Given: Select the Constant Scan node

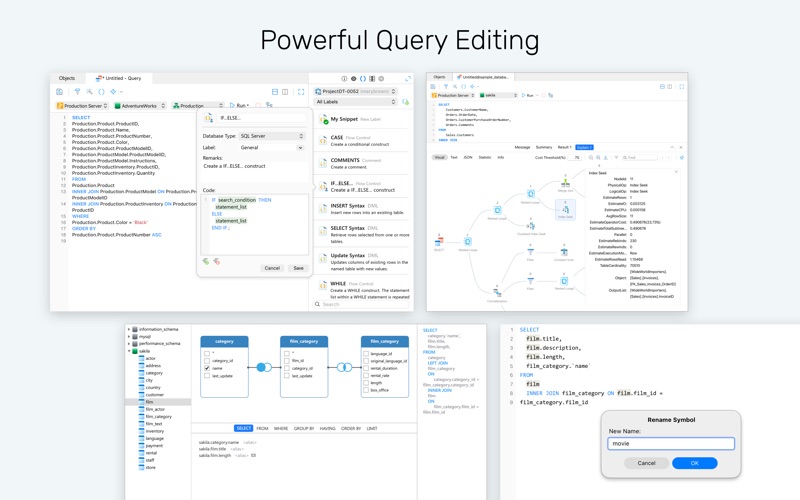Looking at the screenshot, I should click(564, 253).
